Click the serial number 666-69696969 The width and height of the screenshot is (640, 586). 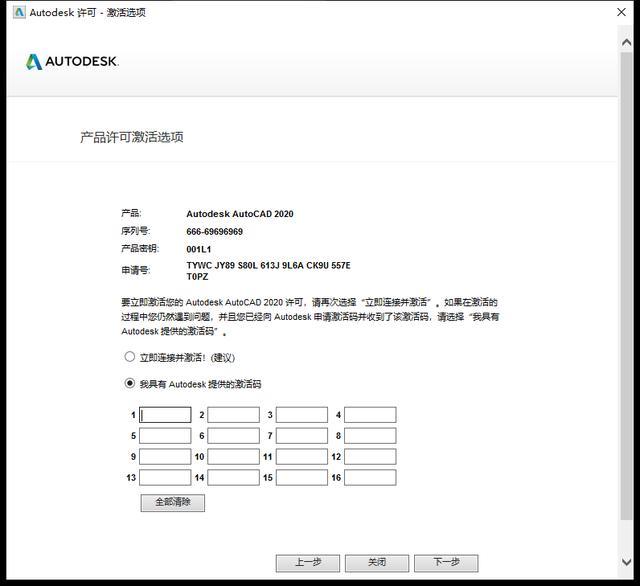click(215, 232)
